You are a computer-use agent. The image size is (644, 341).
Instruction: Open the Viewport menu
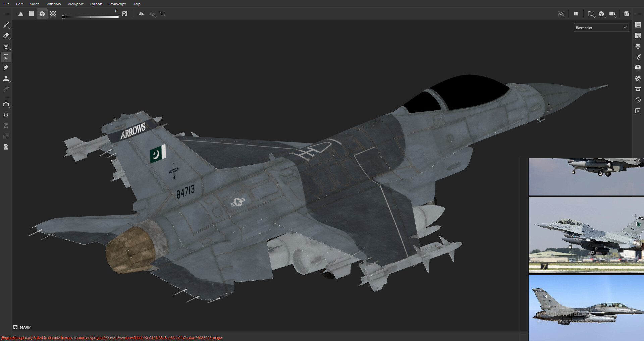pos(75,4)
